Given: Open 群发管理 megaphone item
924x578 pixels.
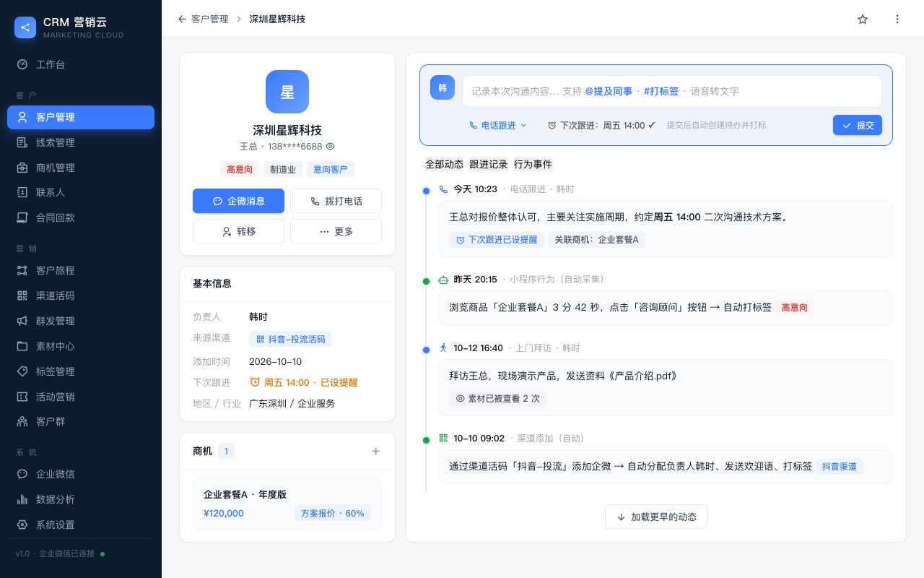Looking at the screenshot, I should pyautogui.click(x=81, y=321).
